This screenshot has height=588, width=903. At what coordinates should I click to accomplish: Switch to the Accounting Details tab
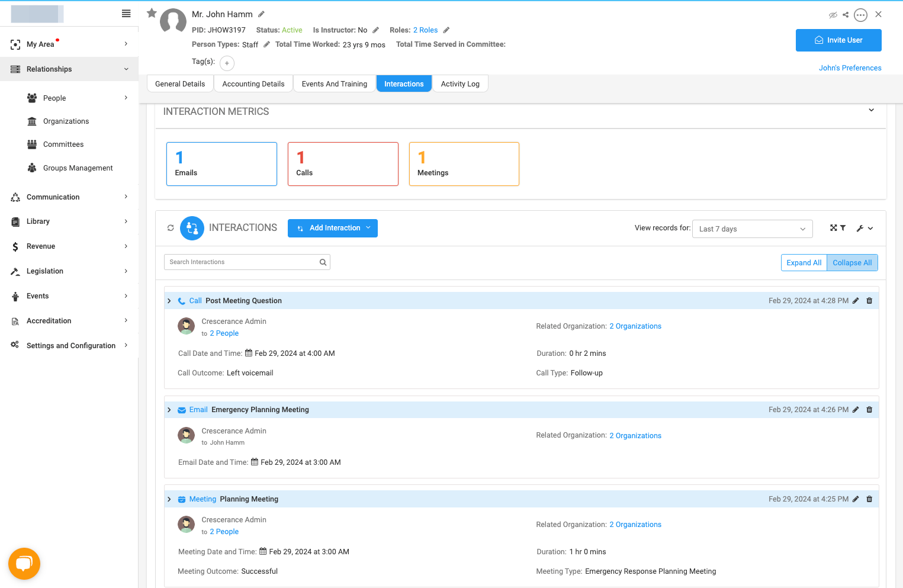(253, 84)
